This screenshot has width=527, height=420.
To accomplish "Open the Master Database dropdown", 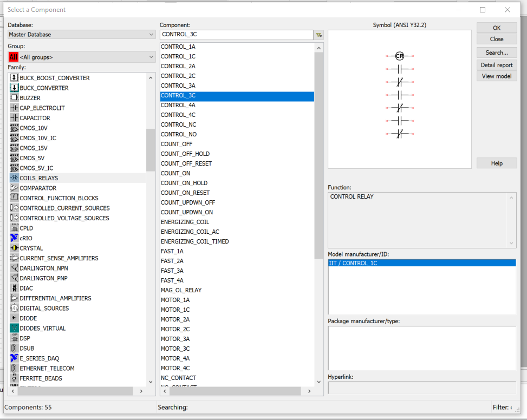I will point(152,34).
